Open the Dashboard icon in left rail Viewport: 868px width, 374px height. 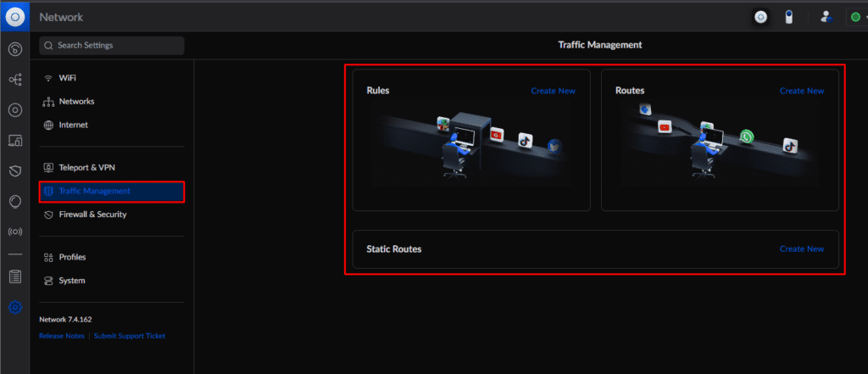pyautogui.click(x=15, y=50)
